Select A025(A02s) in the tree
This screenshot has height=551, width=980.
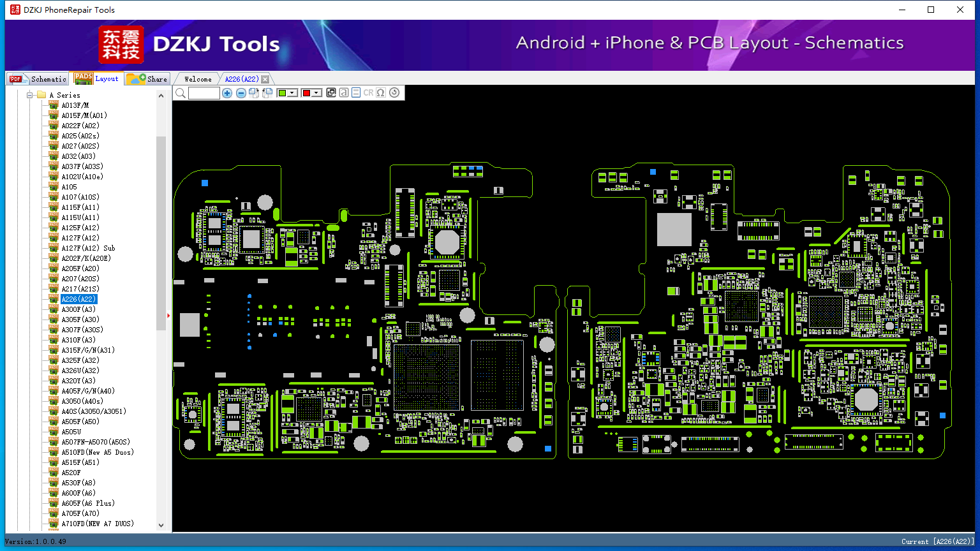80,136
